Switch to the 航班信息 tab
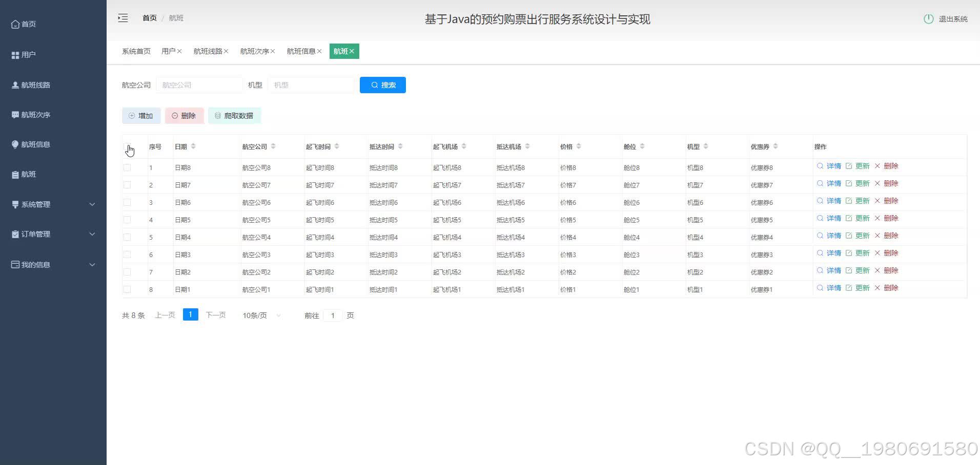This screenshot has width=980, height=465. click(301, 51)
